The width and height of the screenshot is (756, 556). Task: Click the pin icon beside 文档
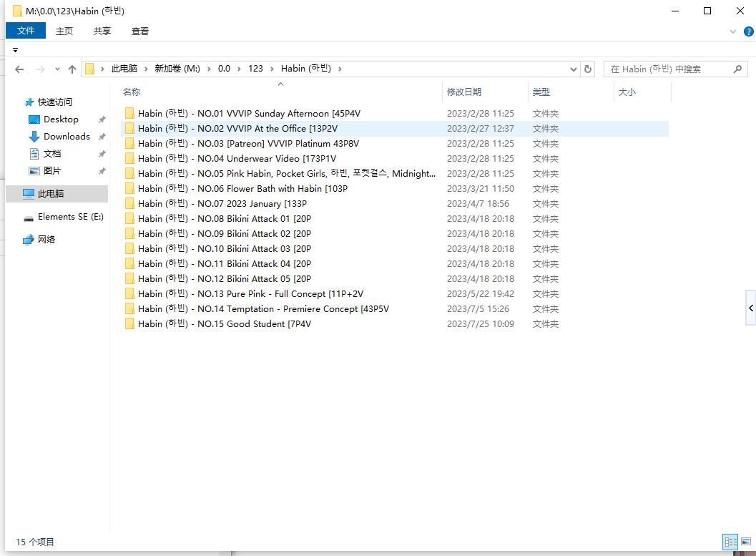pos(102,154)
